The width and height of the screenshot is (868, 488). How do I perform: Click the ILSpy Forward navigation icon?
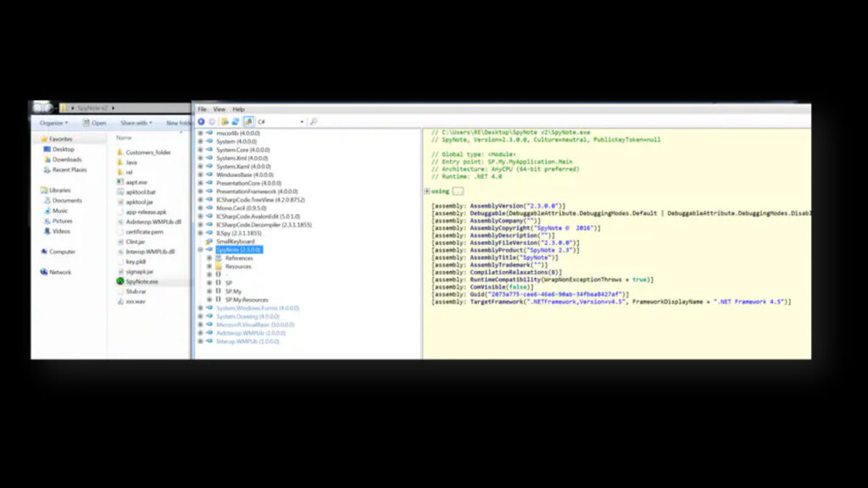tap(212, 122)
